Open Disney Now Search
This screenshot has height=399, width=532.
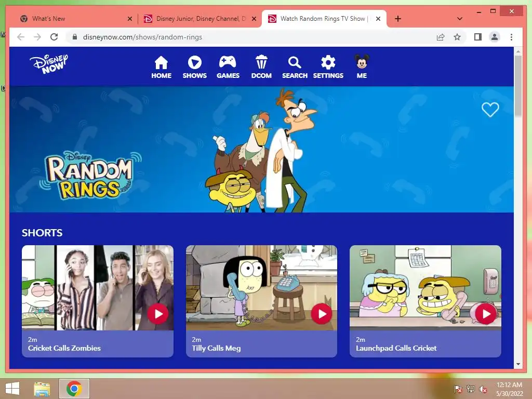(295, 67)
